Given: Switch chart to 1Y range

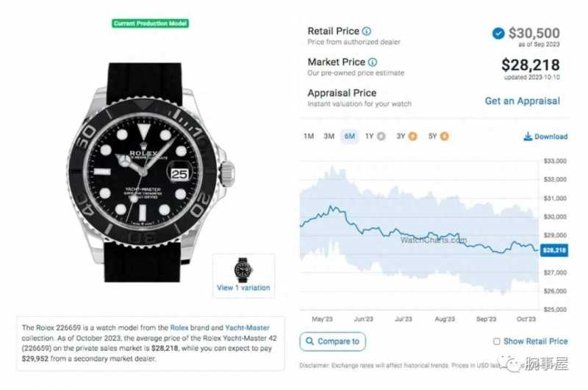Looking at the screenshot, I should 370,136.
